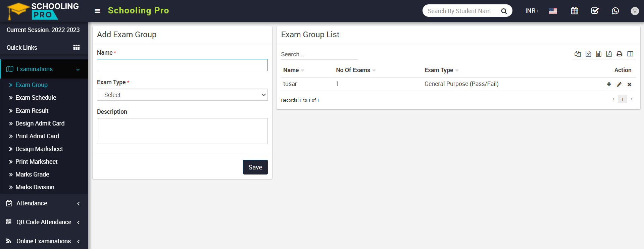This screenshot has height=249, width=644.
Task: Open Design Marksheet menu item
Action: 39,149
